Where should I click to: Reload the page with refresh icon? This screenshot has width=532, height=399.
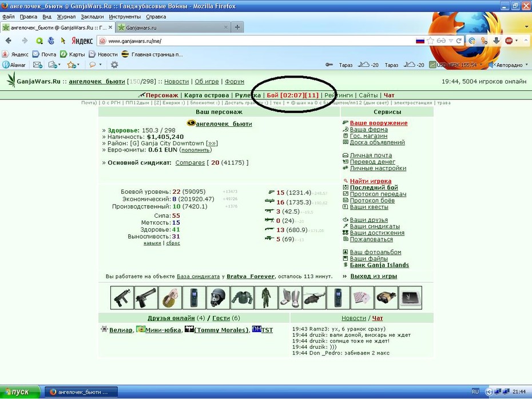pyautogui.click(x=459, y=41)
